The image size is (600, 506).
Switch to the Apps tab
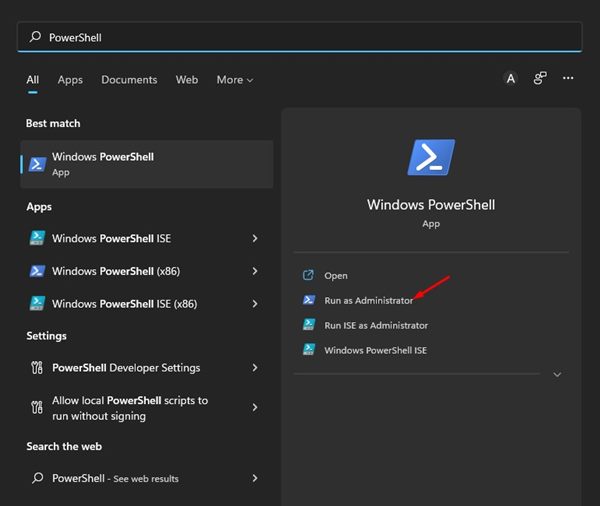[70, 80]
